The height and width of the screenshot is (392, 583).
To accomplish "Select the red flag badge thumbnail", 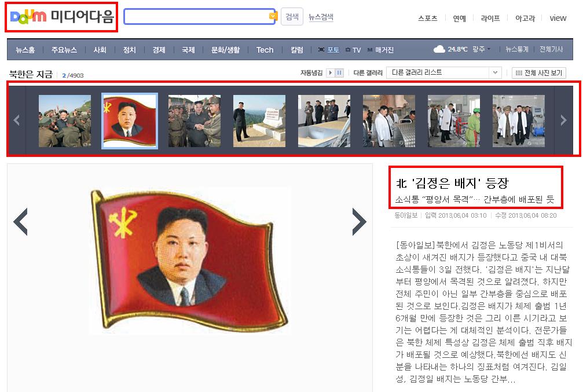I will point(130,121).
